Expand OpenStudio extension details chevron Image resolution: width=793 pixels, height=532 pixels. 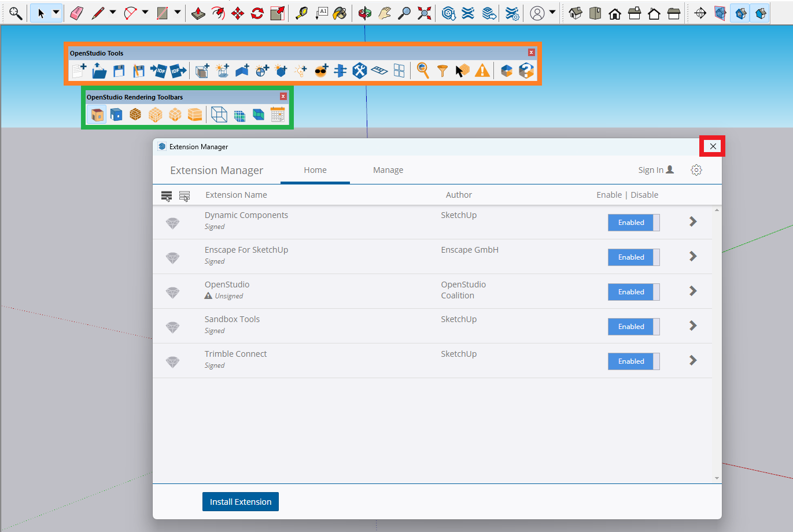pos(693,291)
